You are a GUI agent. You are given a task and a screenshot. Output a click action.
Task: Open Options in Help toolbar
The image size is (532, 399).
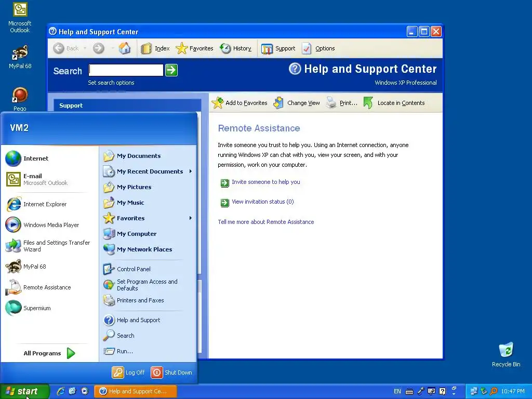[x=318, y=48]
